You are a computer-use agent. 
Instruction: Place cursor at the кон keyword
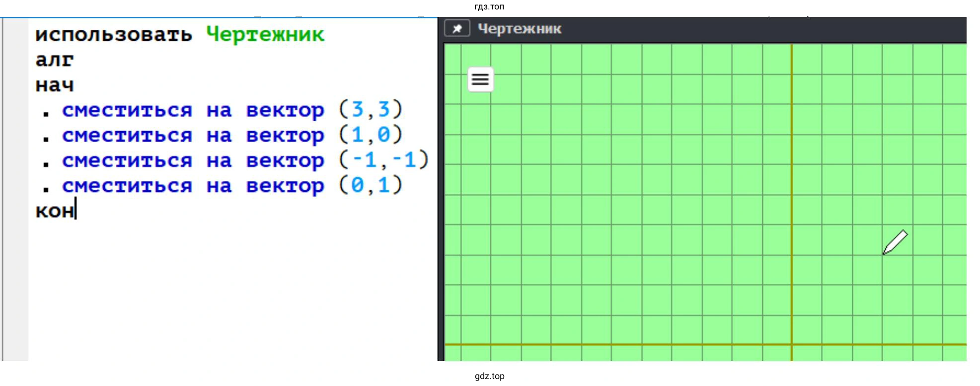click(x=55, y=211)
